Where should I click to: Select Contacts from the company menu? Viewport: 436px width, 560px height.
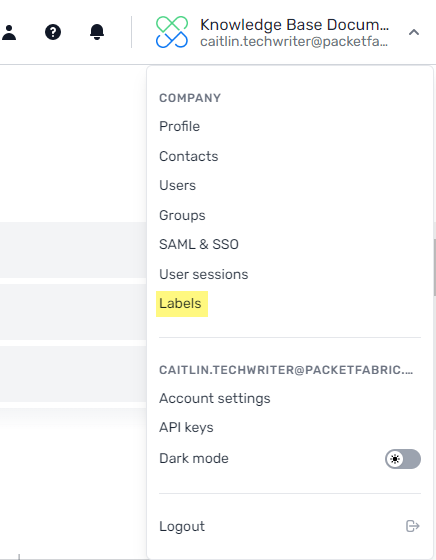click(189, 156)
